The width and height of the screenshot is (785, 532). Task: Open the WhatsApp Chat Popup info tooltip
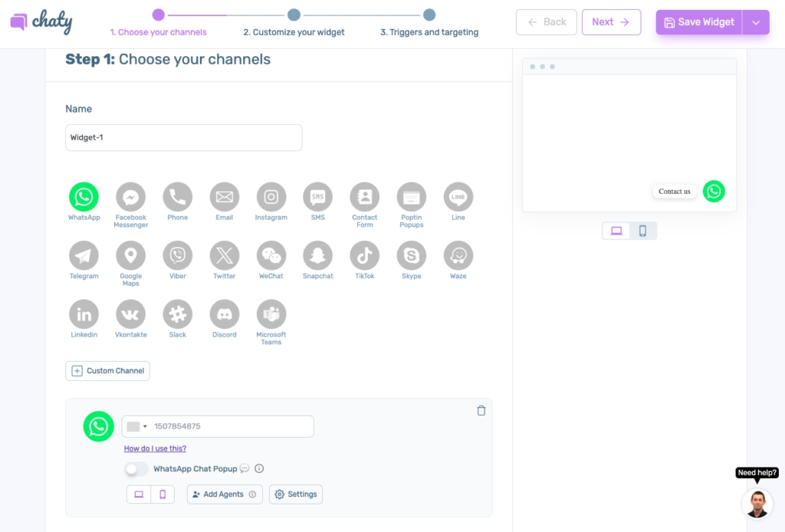point(259,468)
